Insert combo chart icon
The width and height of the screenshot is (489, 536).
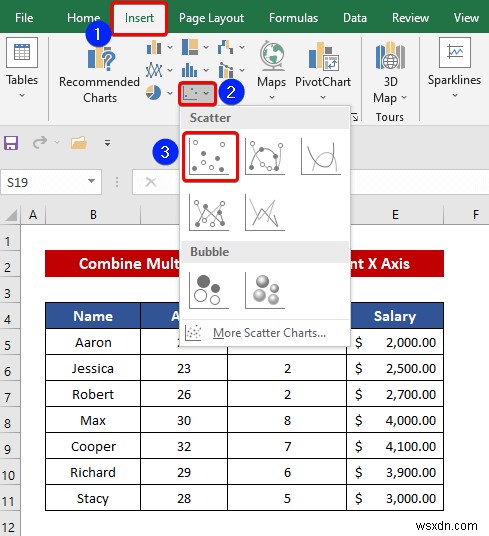(x=226, y=70)
